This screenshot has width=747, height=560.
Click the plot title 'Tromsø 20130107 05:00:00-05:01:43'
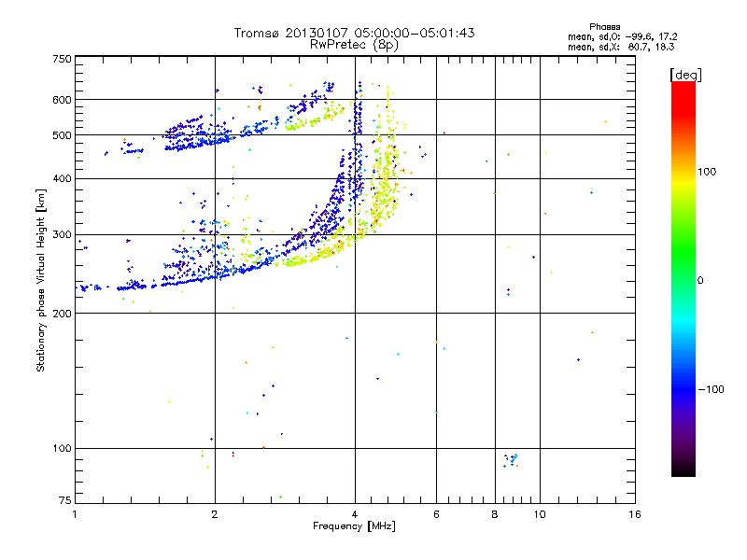pos(354,33)
